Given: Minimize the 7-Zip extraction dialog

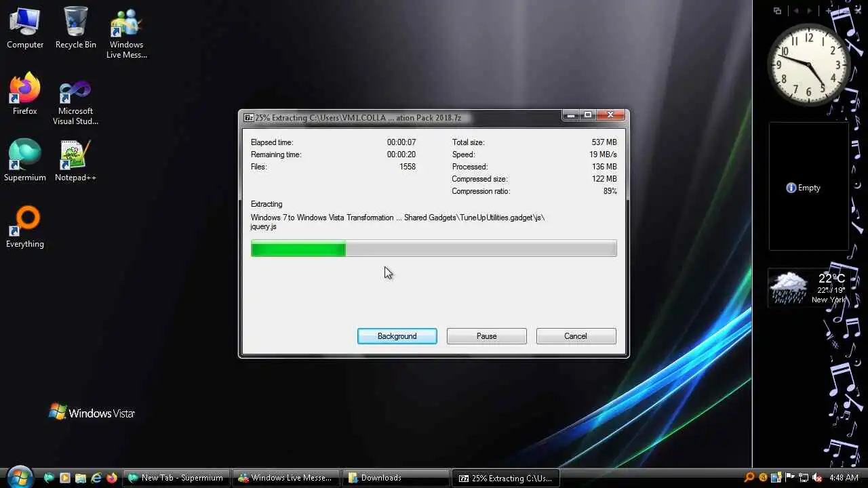Looking at the screenshot, I should (x=571, y=115).
